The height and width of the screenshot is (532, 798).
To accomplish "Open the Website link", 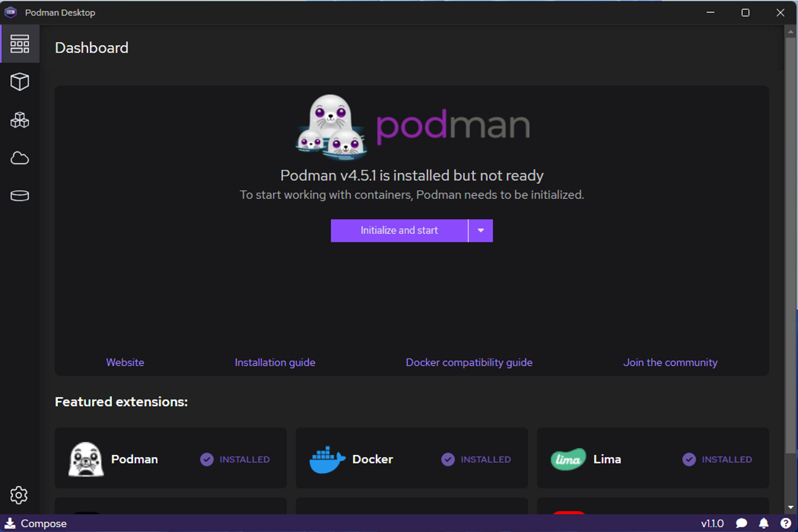I will pos(125,362).
